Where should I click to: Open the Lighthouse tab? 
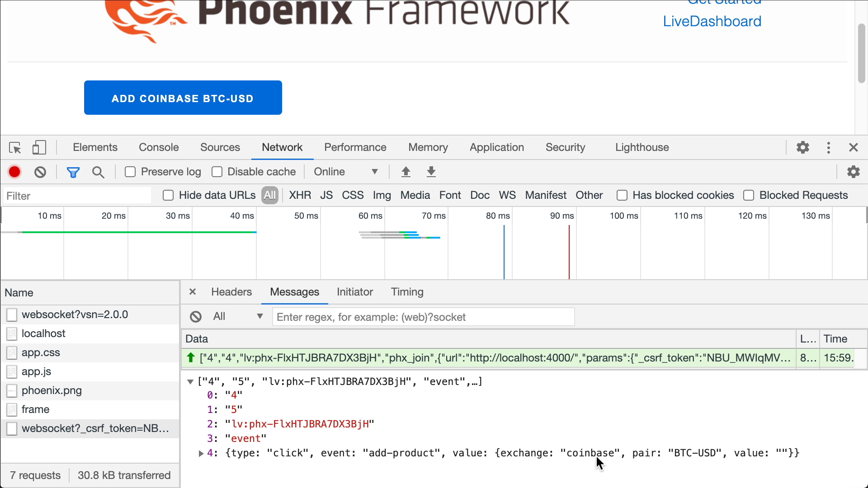click(x=642, y=147)
